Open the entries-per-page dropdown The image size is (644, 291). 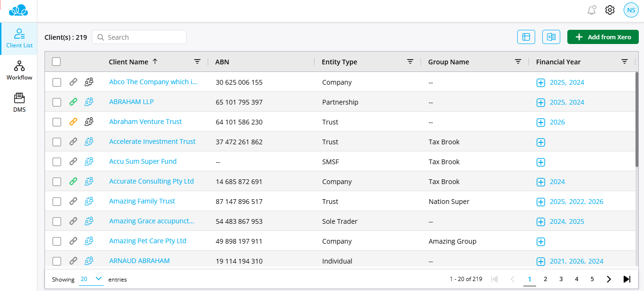(91, 279)
